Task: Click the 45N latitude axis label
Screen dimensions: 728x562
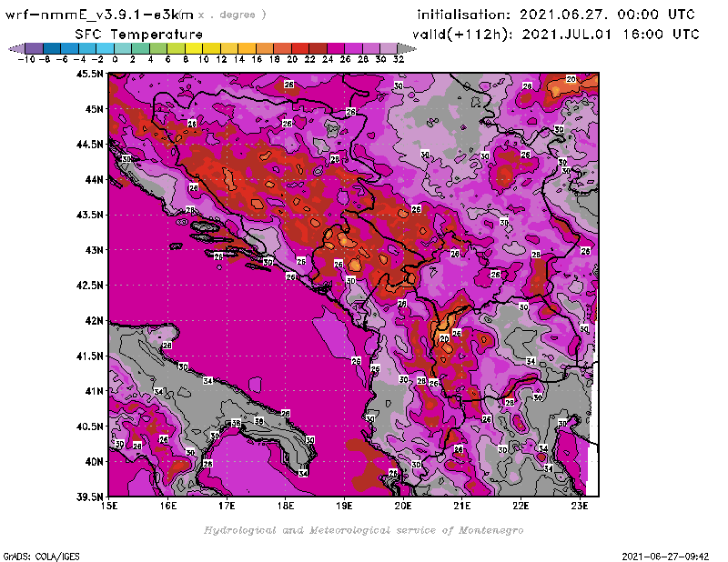Action: point(94,109)
